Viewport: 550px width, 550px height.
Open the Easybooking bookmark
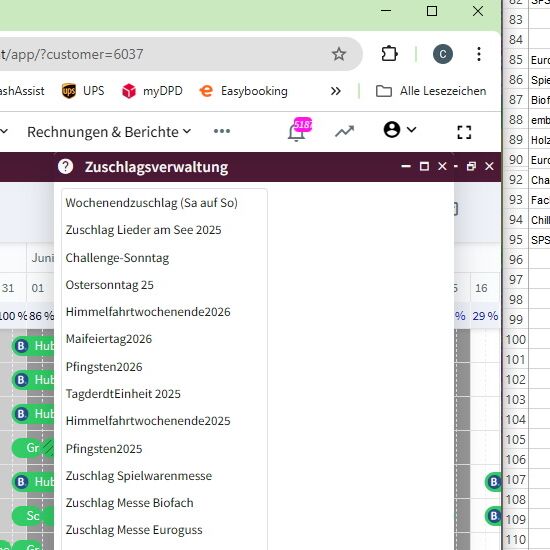coord(244,91)
